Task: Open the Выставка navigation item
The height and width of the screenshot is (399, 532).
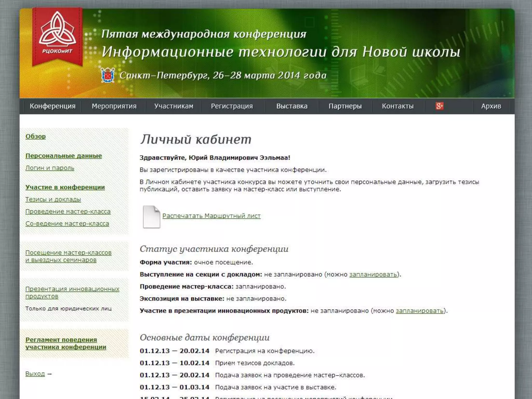Action: 292,106
